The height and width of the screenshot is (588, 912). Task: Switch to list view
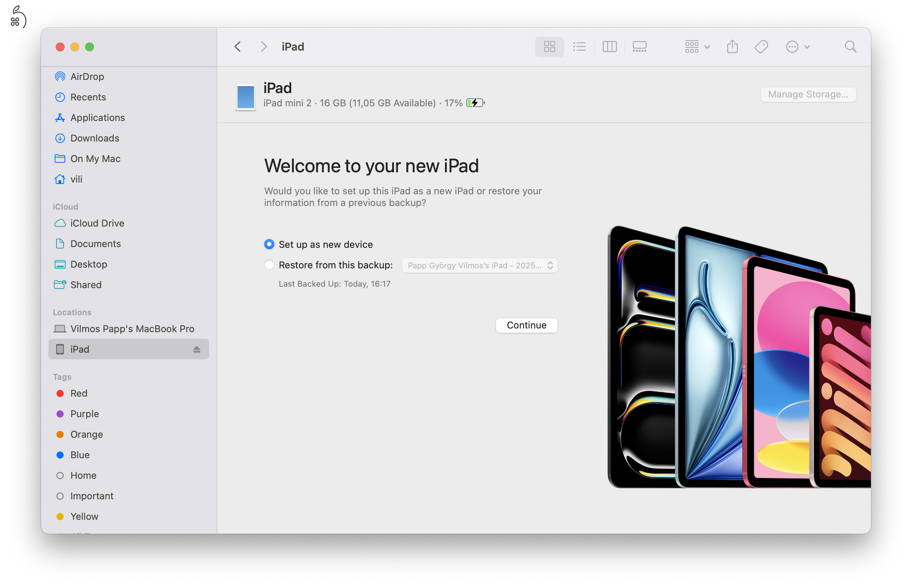580,47
